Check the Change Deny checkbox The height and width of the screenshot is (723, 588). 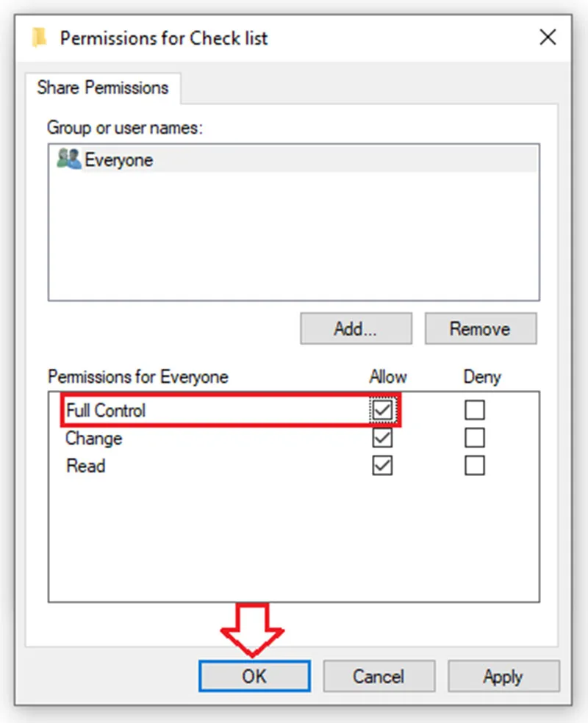click(x=475, y=438)
